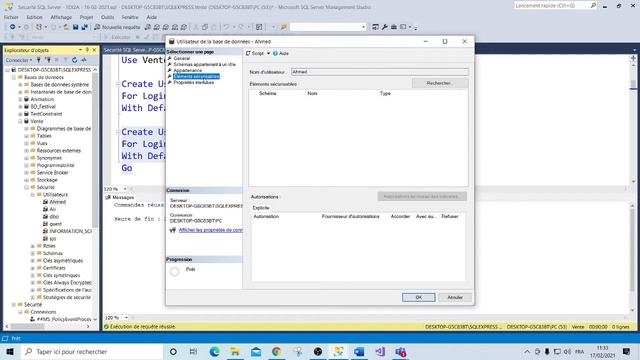Click the connect plug icon in Object Explorer
640x360 pixels.
(x=39, y=60)
